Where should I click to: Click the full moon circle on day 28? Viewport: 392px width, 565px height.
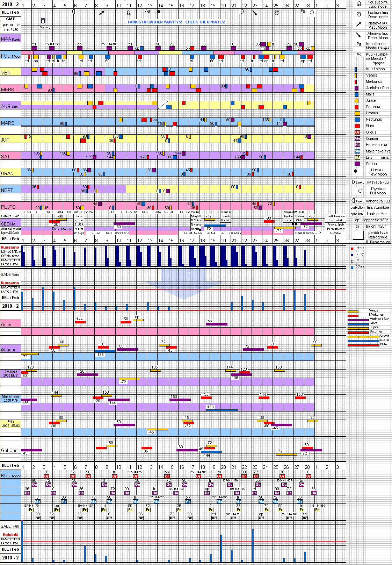pos(312,13)
